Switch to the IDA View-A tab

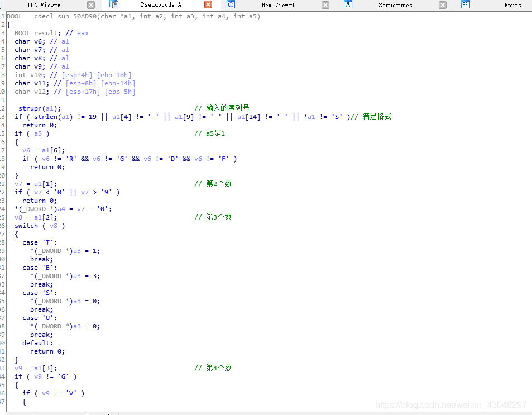tap(44, 5)
